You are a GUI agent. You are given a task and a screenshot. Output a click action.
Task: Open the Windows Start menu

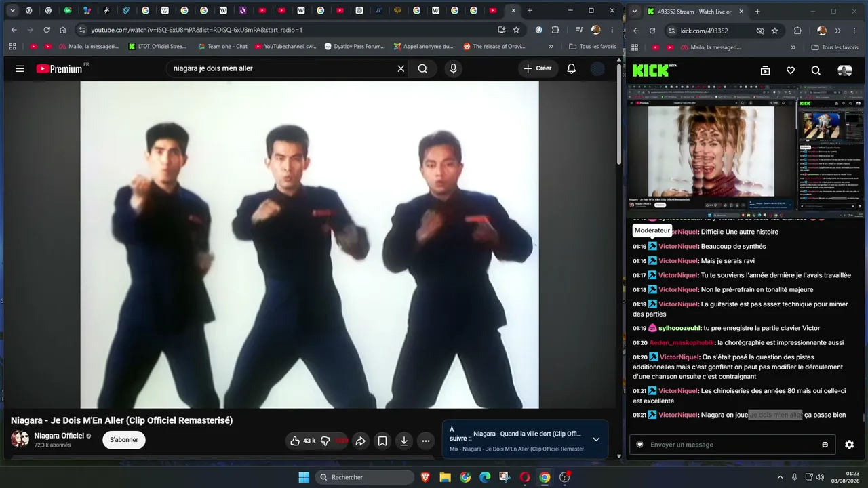[x=303, y=477]
